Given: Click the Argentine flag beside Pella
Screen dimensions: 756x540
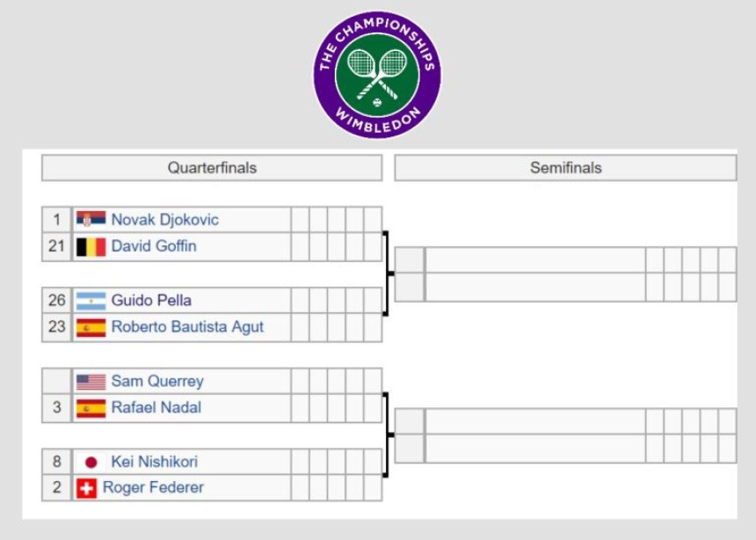Looking at the screenshot, I should [91, 301].
